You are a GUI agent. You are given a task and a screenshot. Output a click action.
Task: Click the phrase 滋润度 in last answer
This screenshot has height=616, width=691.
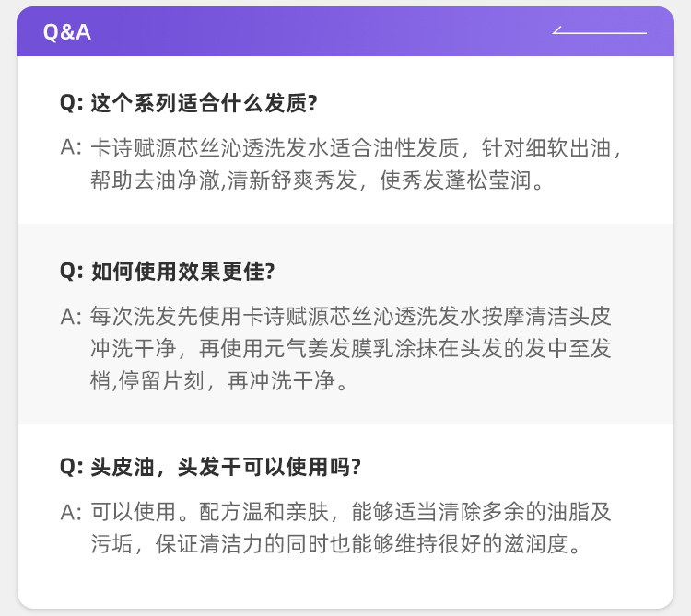(x=539, y=544)
